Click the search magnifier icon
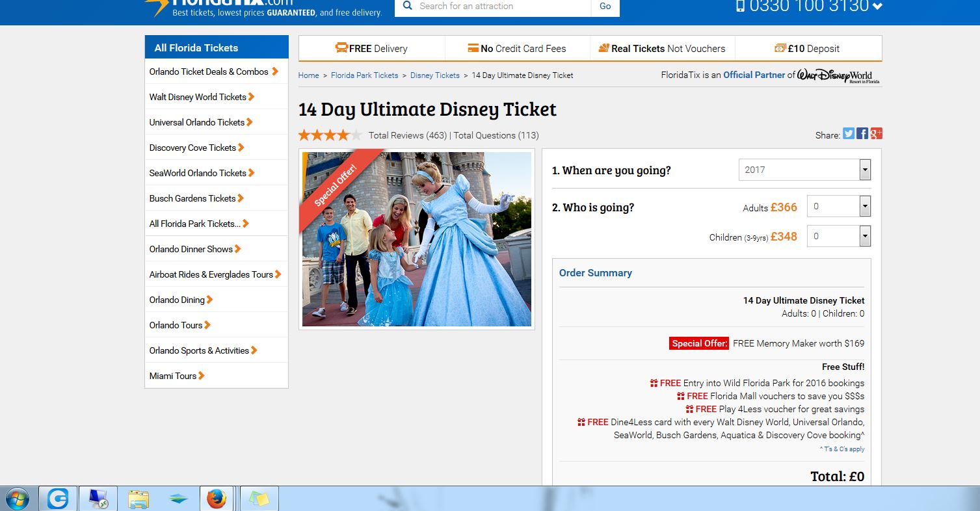 [x=408, y=6]
